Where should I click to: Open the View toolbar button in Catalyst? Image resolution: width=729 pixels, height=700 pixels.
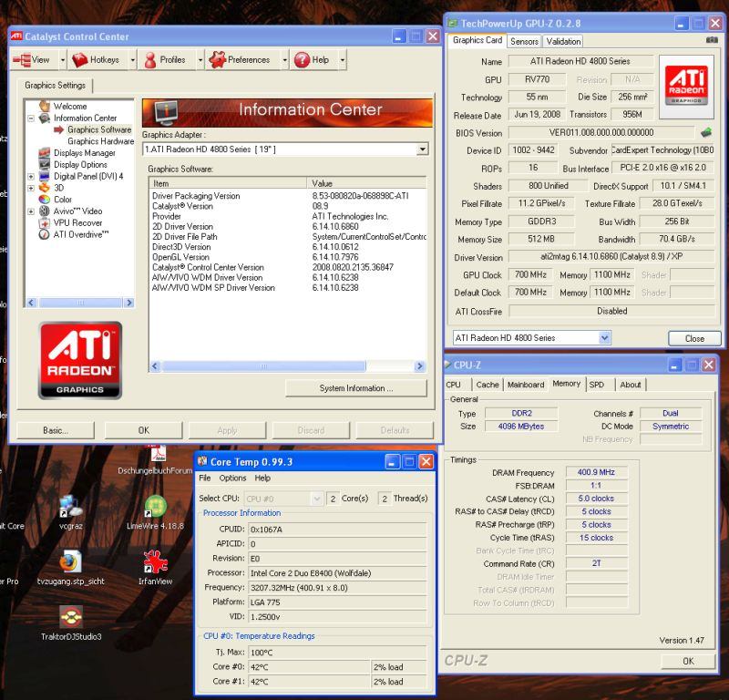pyautogui.click(x=35, y=59)
